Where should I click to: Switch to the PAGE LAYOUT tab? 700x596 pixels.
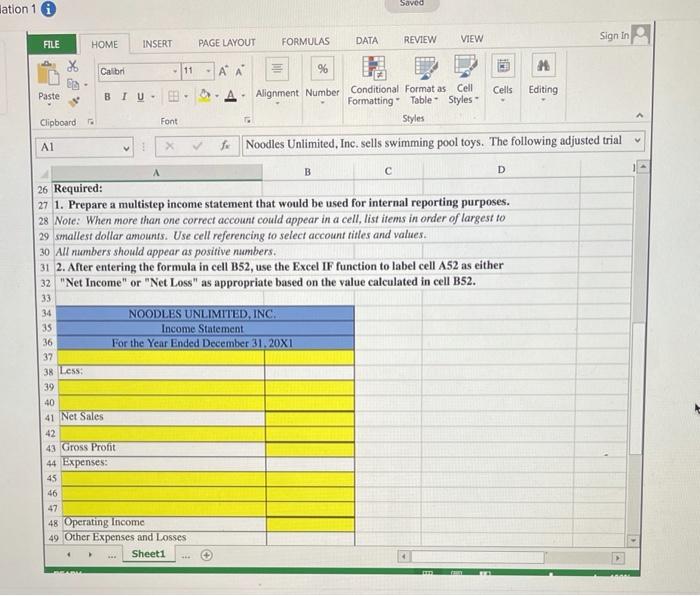point(227,43)
